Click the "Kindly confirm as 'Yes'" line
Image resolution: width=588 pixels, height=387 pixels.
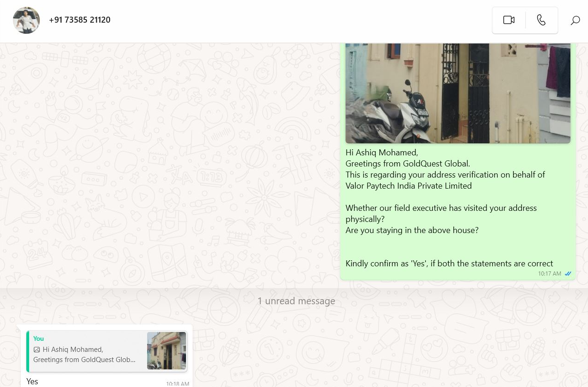point(449,263)
